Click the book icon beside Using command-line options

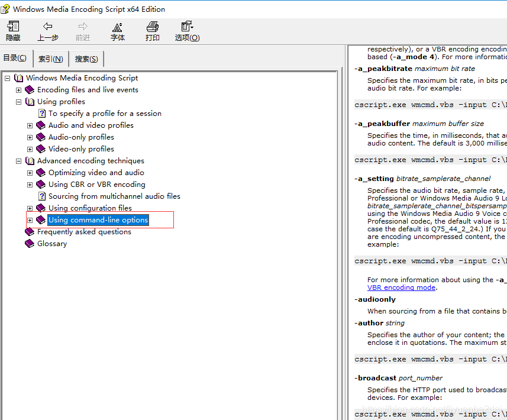pyautogui.click(x=41, y=220)
